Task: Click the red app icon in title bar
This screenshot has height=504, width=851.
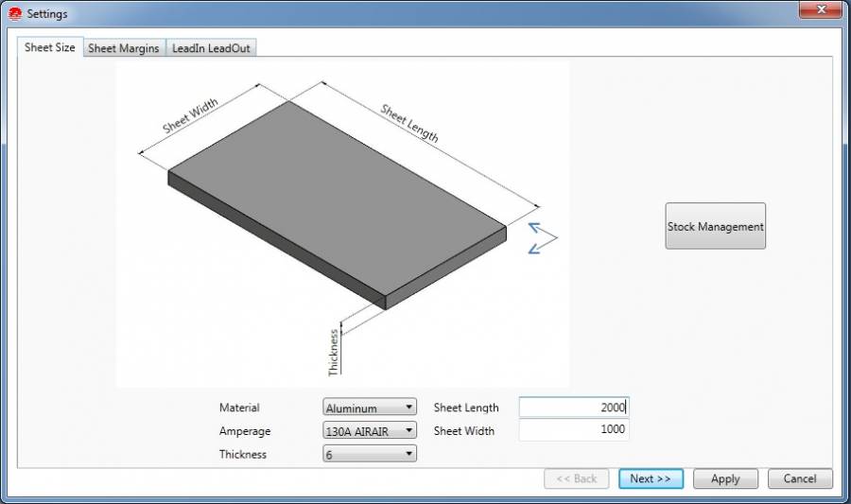Action: click(x=14, y=14)
